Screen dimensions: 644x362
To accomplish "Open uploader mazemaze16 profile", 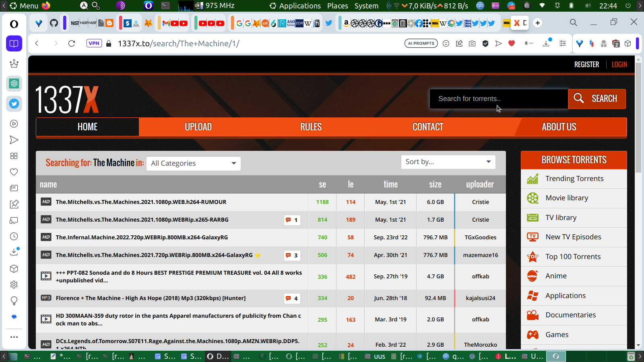I will (481, 255).
